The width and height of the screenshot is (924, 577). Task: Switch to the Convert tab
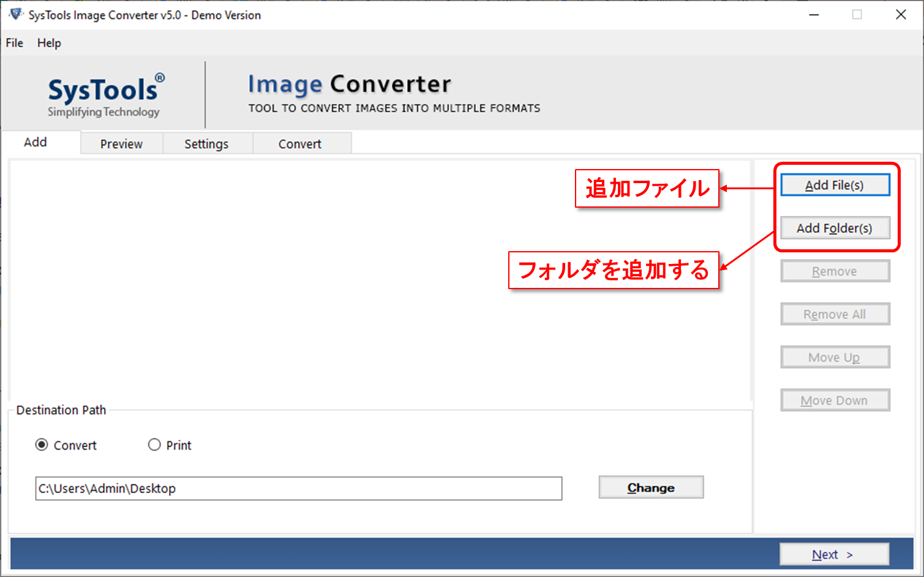click(x=299, y=143)
